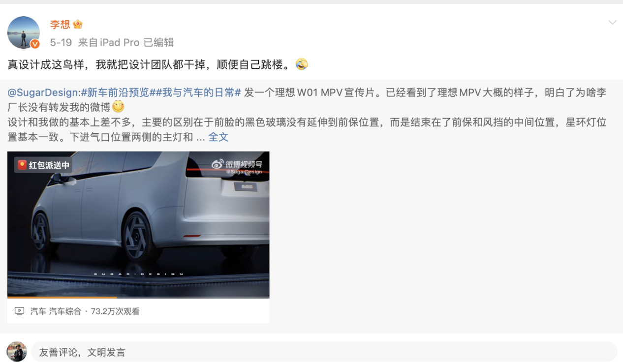
Task: Open the 汽车 汽车综合 category label
Action: coord(56,311)
